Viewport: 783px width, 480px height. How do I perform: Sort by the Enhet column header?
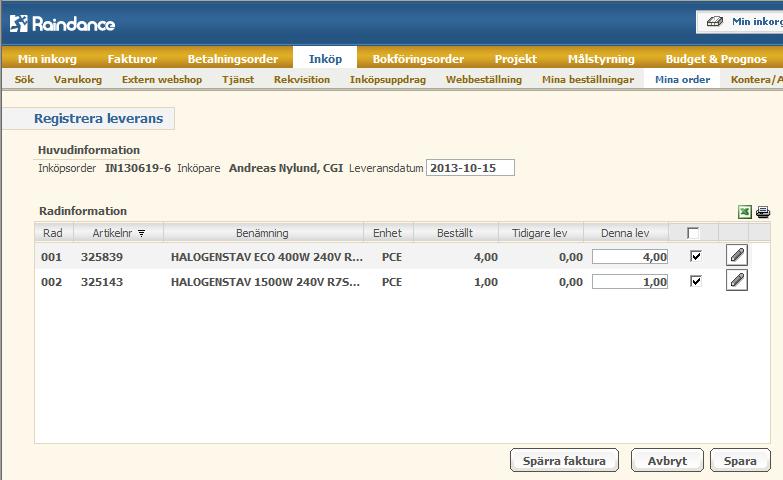tap(388, 233)
